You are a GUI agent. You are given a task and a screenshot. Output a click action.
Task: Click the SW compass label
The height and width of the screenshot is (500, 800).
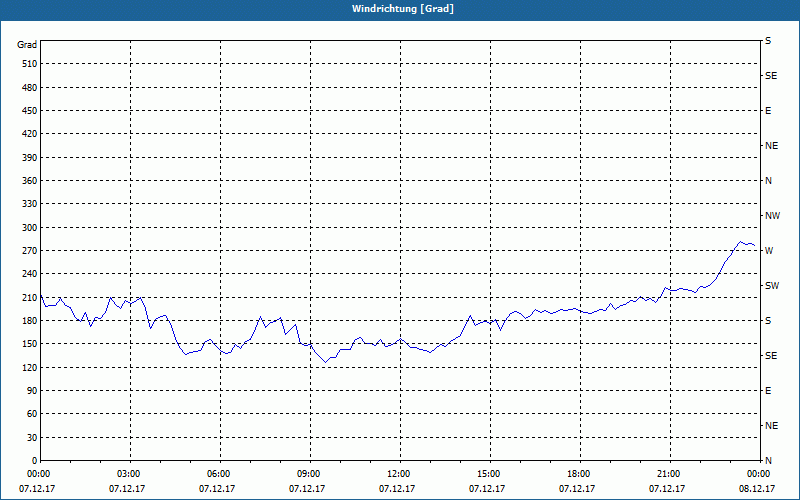click(772, 286)
